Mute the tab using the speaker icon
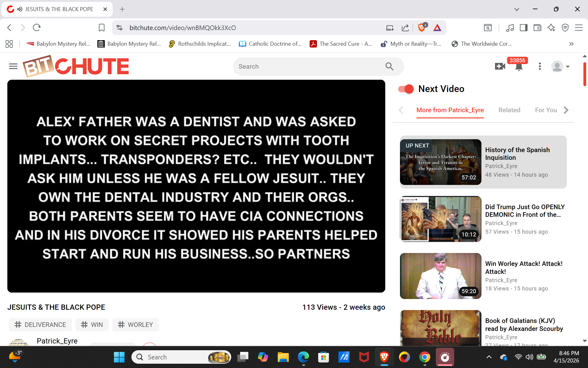The image size is (588, 368). tap(20, 9)
